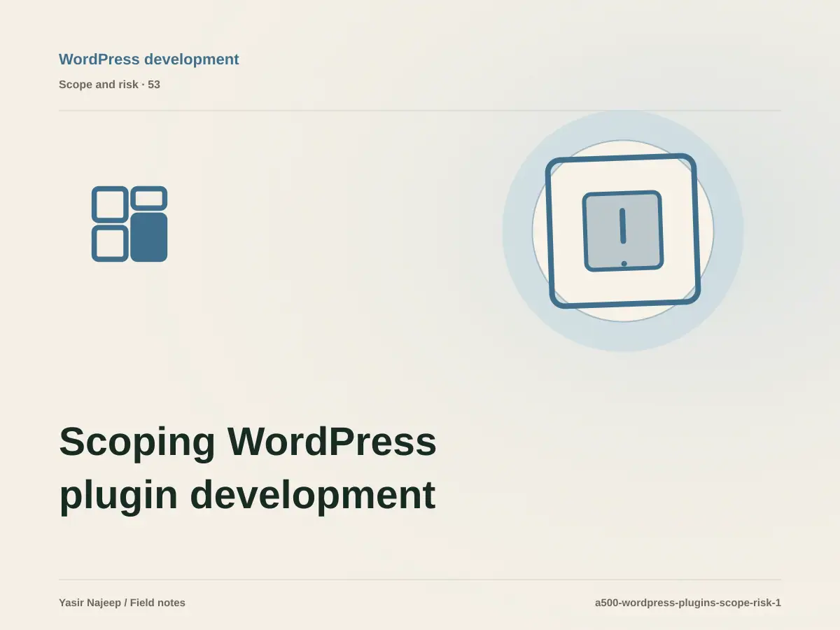
Task: Click the 'a500-wordpress-plugins-scope-risk-1' slug text
Action: click(x=688, y=603)
